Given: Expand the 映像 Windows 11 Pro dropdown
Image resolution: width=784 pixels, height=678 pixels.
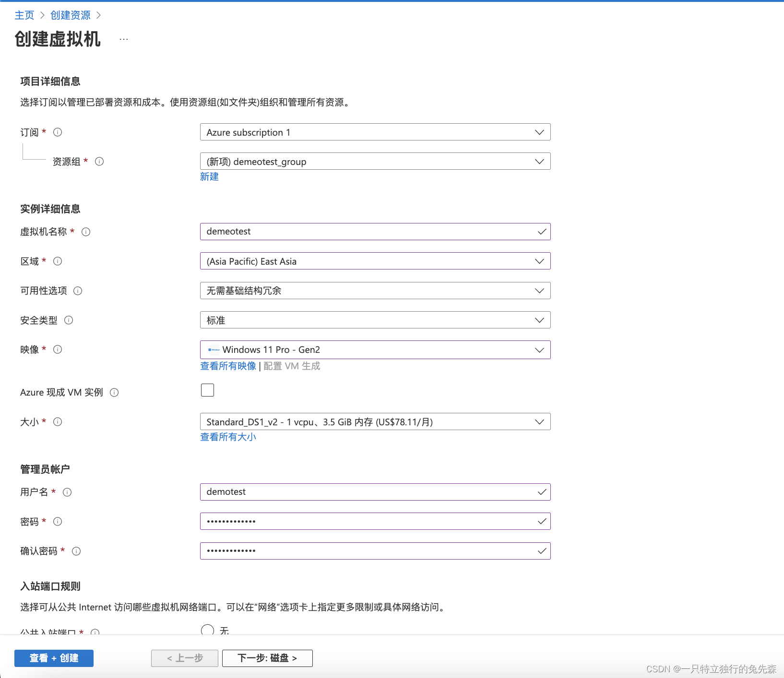Looking at the screenshot, I should click(x=375, y=350).
